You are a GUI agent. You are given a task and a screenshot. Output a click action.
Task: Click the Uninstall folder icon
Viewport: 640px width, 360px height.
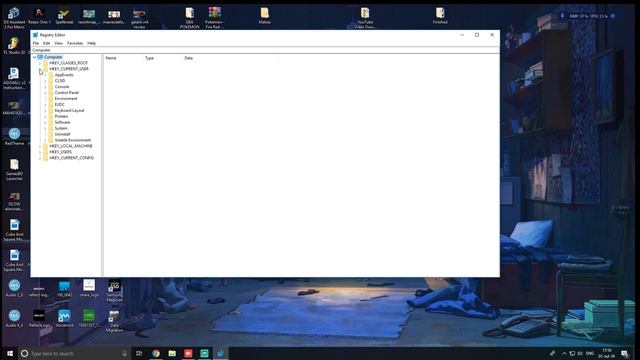[x=51, y=134]
